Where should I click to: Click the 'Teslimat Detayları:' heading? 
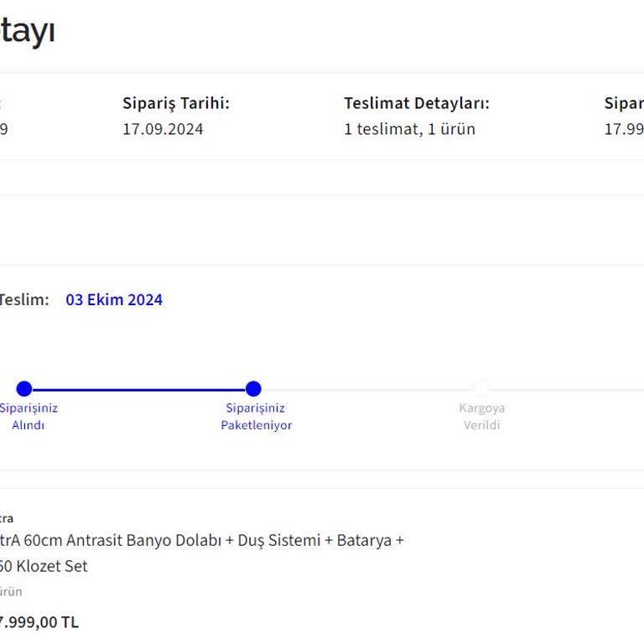[x=416, y=103]
